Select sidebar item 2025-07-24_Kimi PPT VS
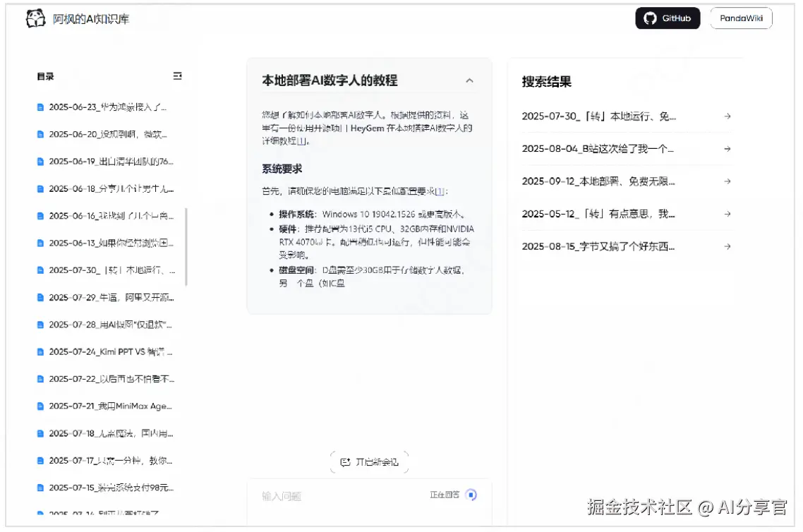Viewport: 803px width, 532px height. pos(110,352)
